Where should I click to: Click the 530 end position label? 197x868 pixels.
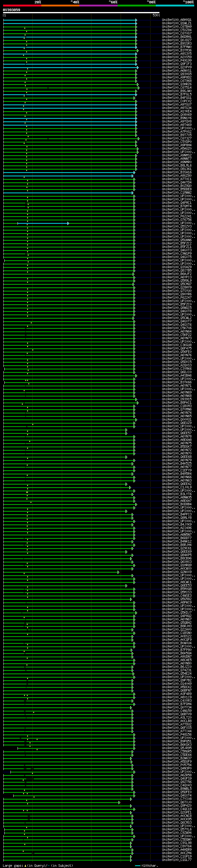155,15
